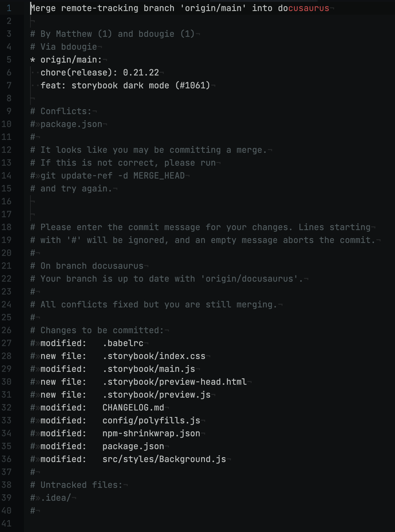Click 'git update-ref -d MERGE_HEAD' command text
Image resolution: width=395 pixels, height=532 pixels.
(112, 176)
